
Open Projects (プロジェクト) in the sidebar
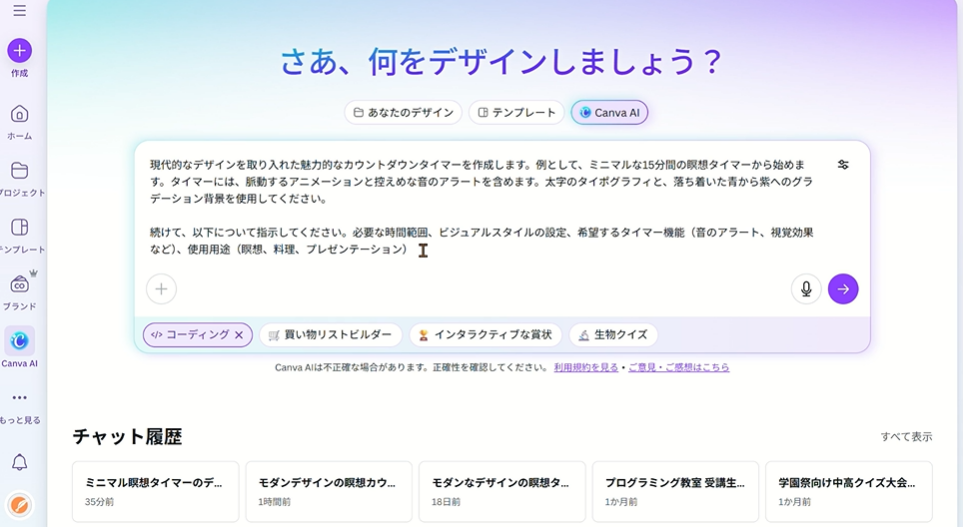tap(20, 178)
